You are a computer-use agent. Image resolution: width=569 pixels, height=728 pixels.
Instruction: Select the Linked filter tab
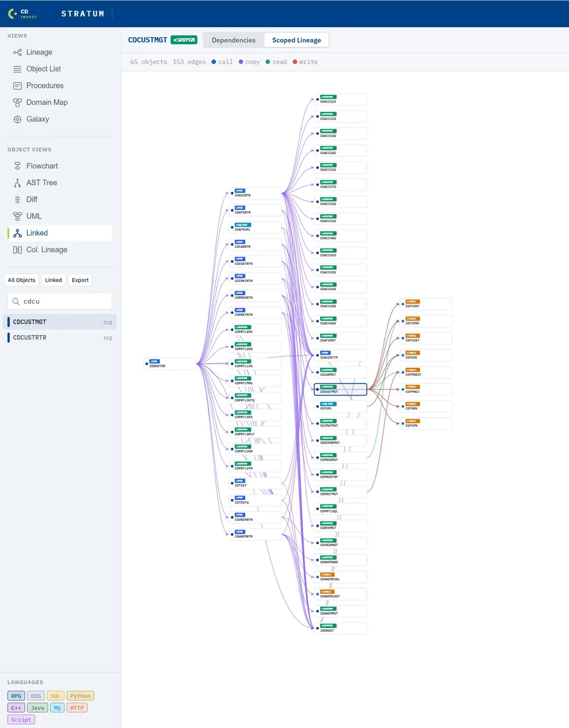[x=53, y=280]
